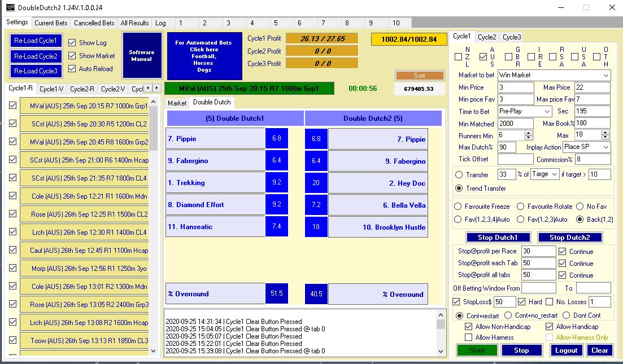
Task: Click Hey Doc price 20 cell
Action: pos(316,183)
